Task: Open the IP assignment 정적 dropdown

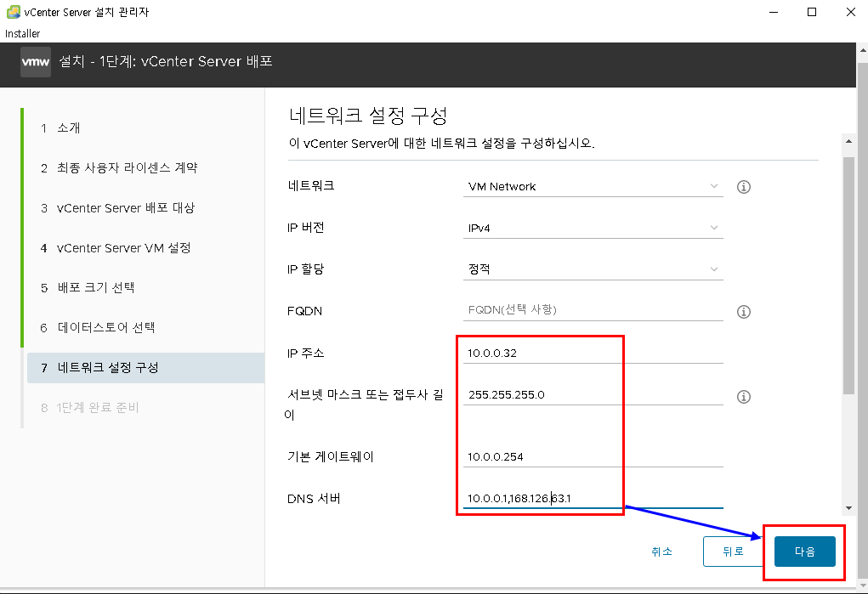Action: click(x=593, y=269)
